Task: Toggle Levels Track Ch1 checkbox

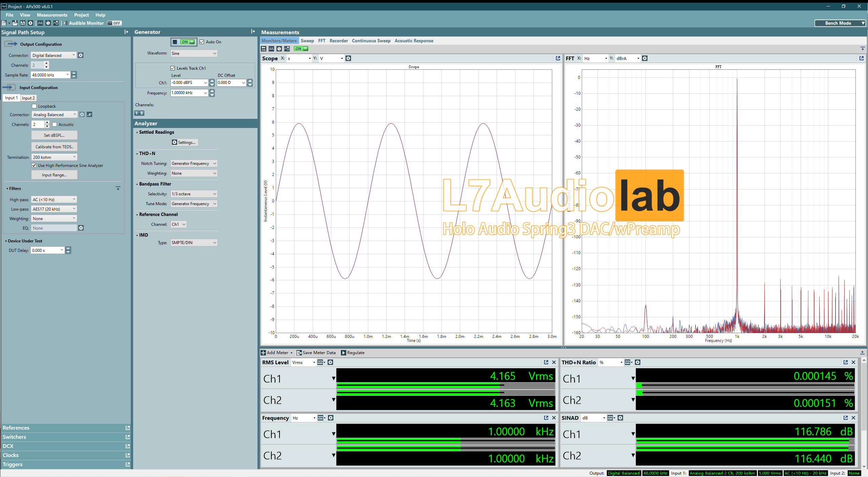Action: 171,66
